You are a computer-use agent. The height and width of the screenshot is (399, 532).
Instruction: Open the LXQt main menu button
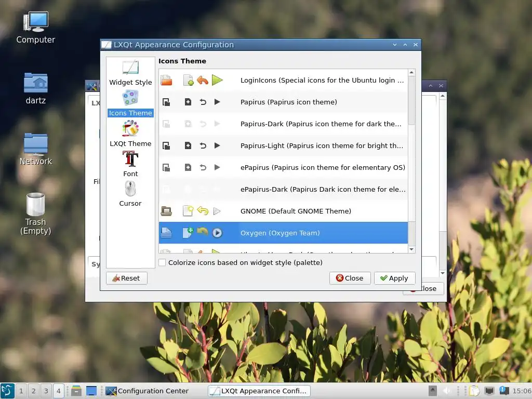click(7, 391)
